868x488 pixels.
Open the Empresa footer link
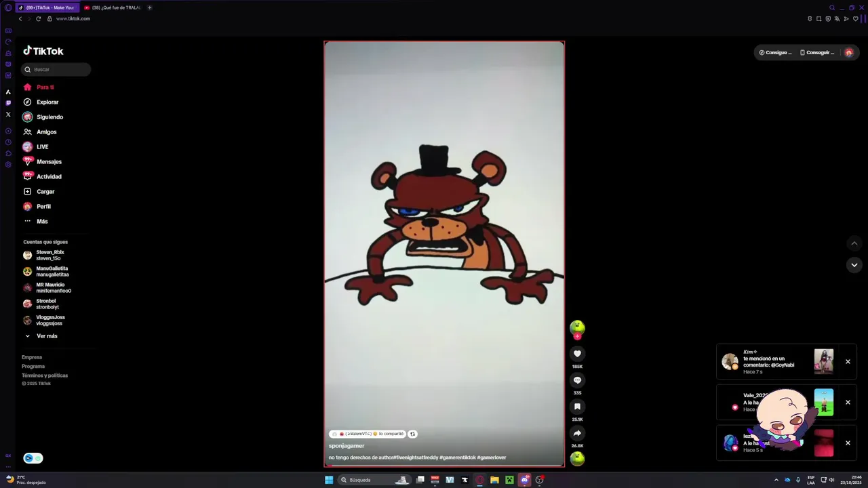pyautogui.click(x=32, y=357)
